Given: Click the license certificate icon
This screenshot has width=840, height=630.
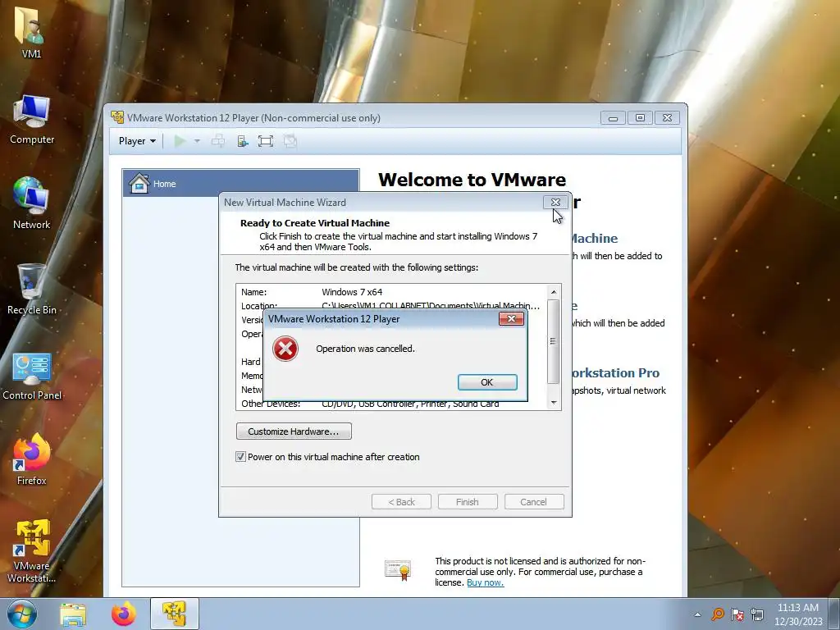Looking at the screenshot, I should (398, 570).
